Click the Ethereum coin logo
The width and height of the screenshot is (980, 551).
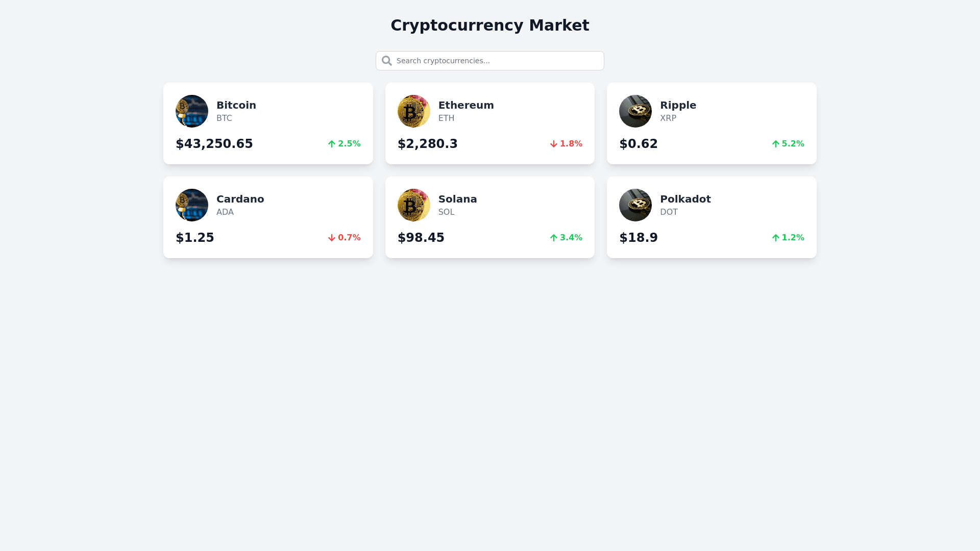point(414,111)
